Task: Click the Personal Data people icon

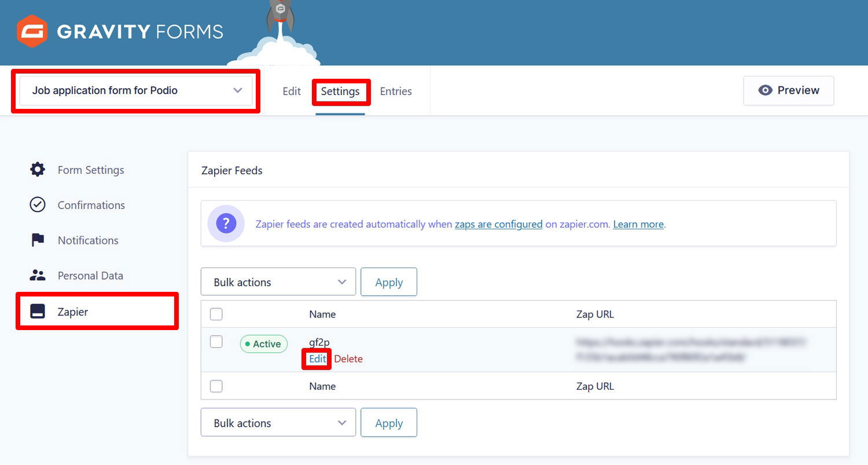Action: [38, 276]
